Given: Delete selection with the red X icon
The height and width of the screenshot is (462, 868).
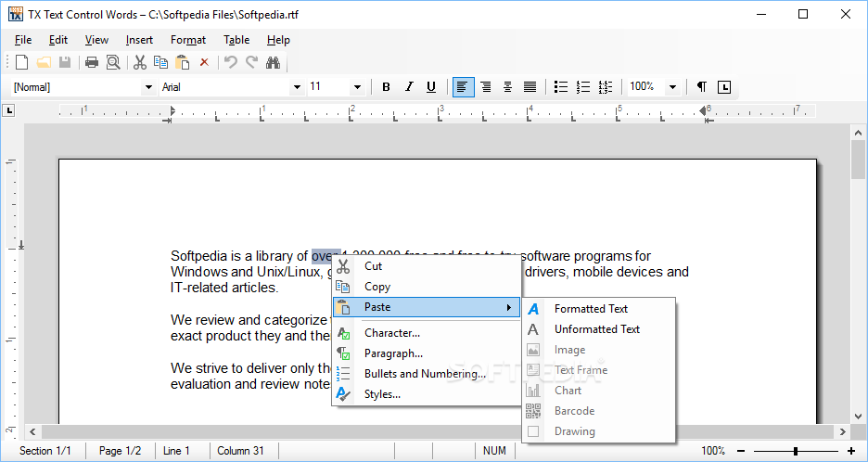Looking at the screenshot, I should (204, 62).
